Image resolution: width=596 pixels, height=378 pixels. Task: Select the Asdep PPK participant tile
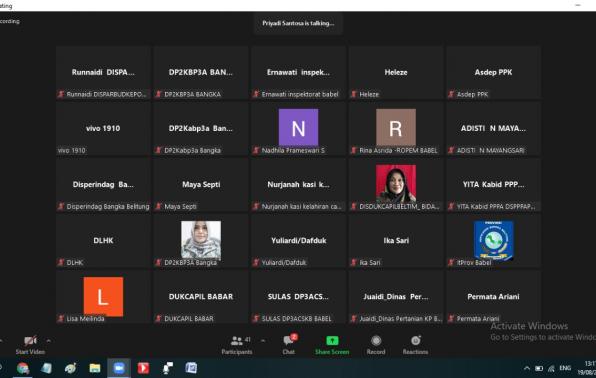[493, 72]
